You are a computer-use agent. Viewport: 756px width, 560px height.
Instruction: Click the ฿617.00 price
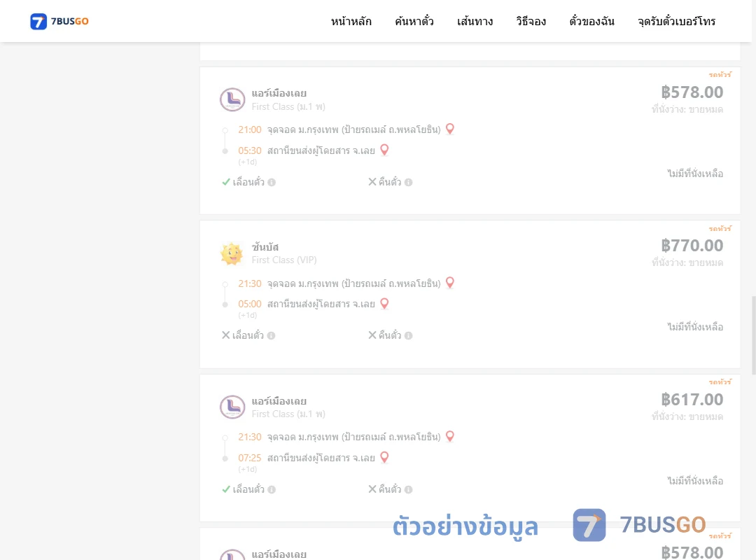coord(692,400)
